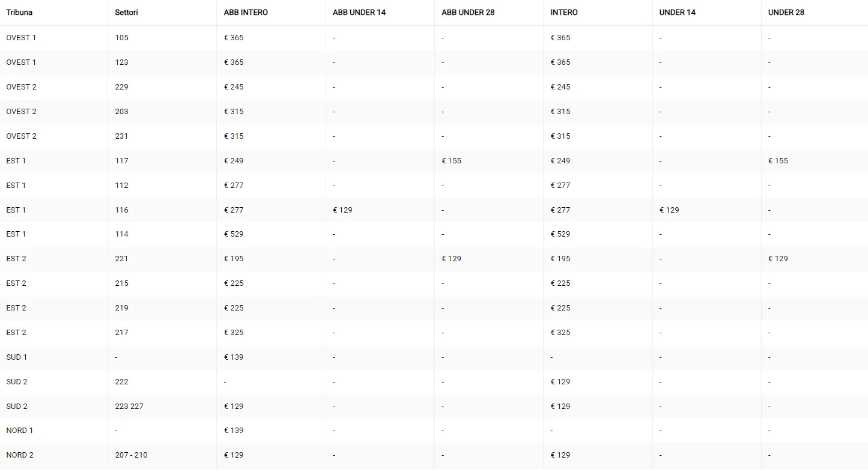Click the SUD 1 tribune label
Image resolution: width=868 pixels, height=472 pixels.
point(17,357)
